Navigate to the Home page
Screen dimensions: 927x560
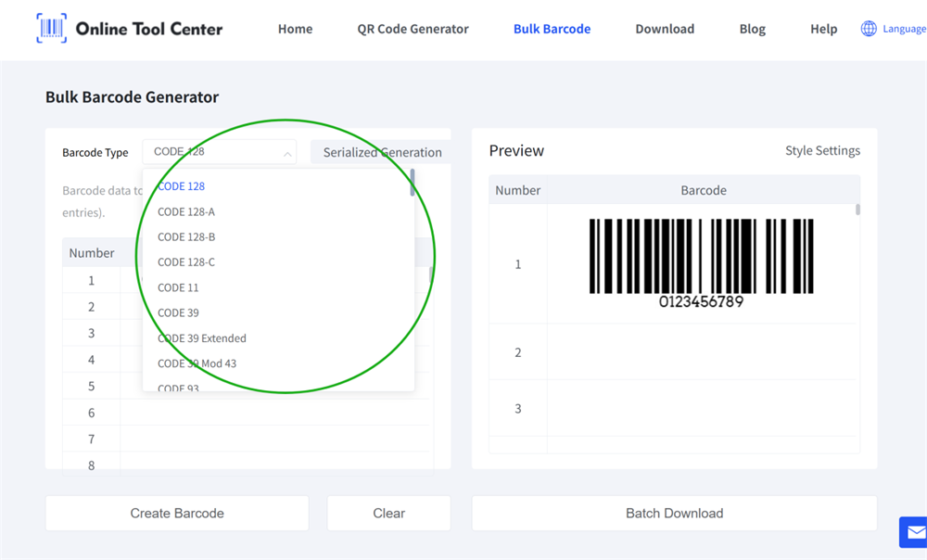pyautogui.click(x=295, y=29)
